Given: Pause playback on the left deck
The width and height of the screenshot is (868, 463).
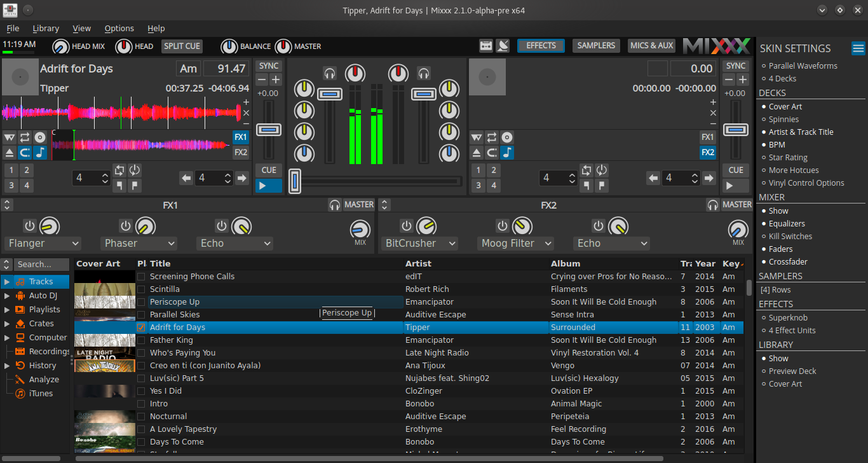Looking at the screenshot, I should [x=269, y=186].
